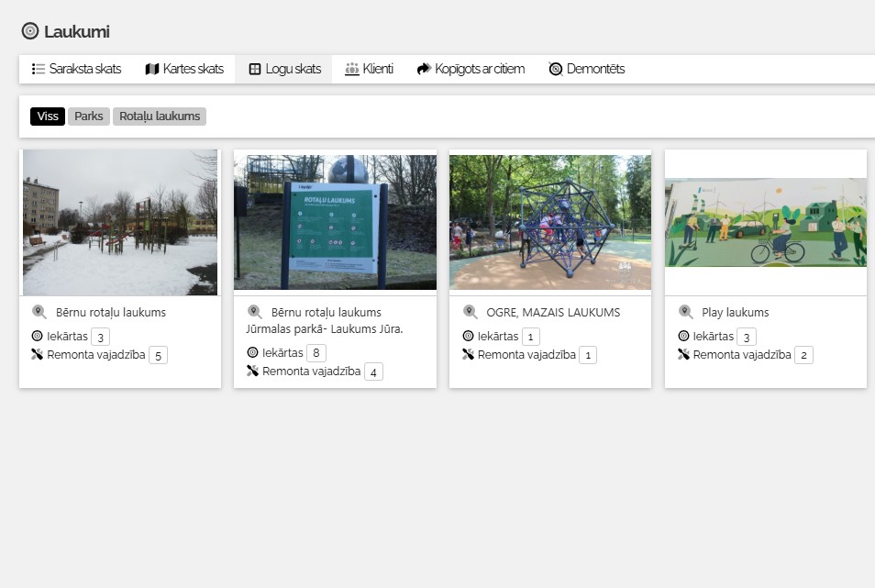Open the Kartes skats tab
The height and width of the screenshot is (588, 875).
184,69
